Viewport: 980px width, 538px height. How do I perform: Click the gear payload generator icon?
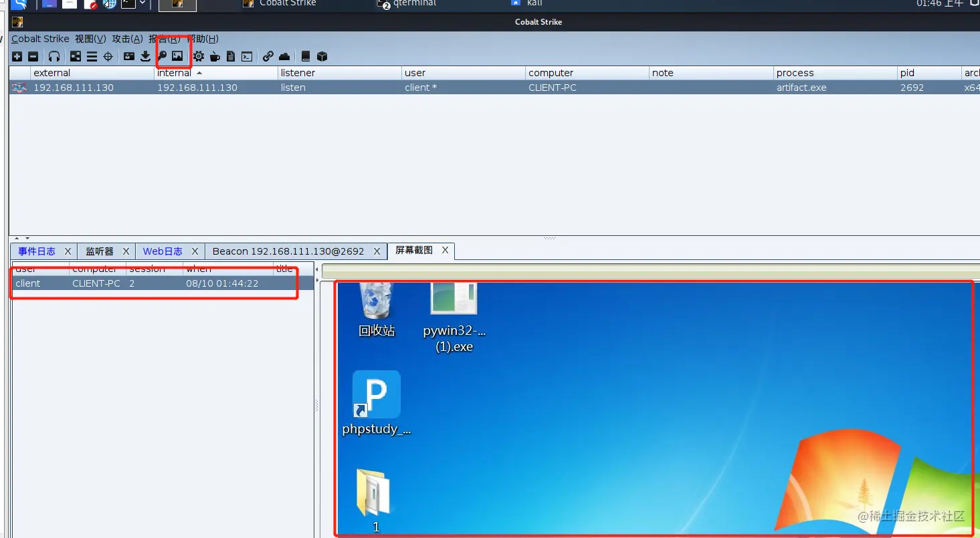199,56
